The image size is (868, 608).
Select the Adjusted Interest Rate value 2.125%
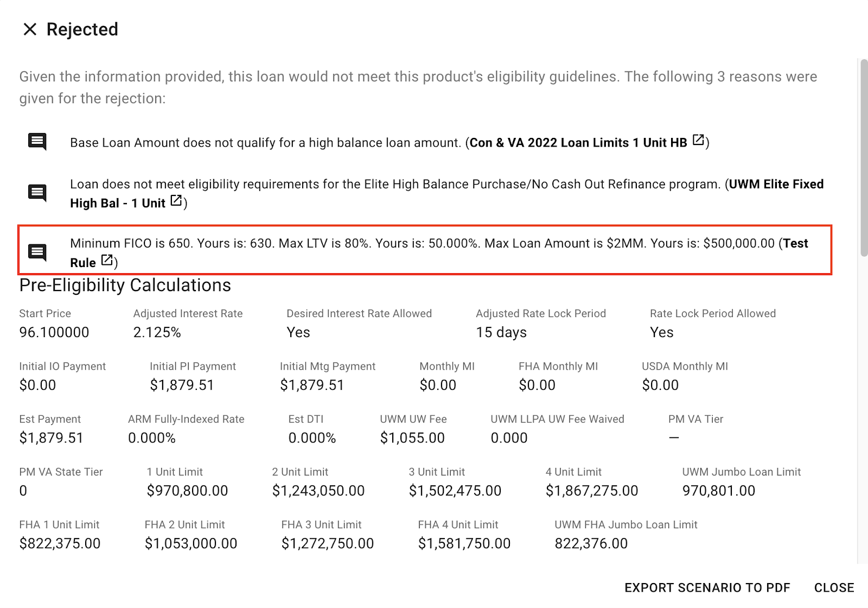(x=157, y=332)
